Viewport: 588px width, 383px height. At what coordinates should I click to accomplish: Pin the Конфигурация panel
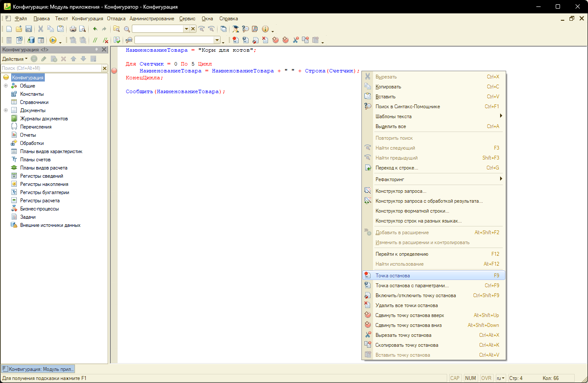(x=96, y=50)
